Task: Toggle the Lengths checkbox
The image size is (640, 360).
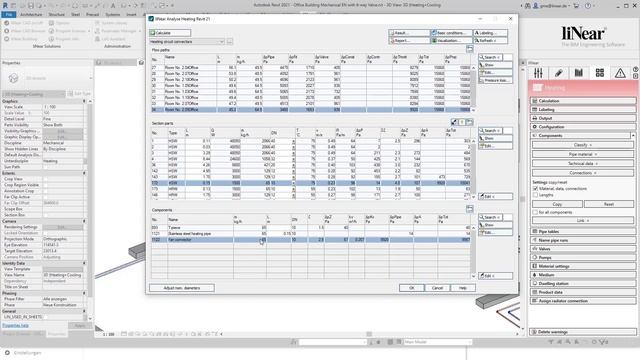Action: pyautogui.click(x=535, y=195)
